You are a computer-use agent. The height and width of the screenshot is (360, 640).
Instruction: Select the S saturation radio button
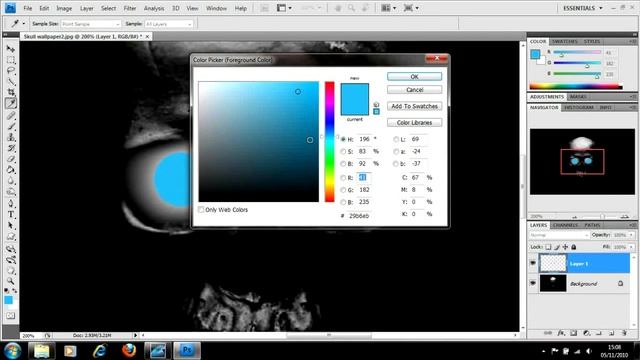coord(343,151)
